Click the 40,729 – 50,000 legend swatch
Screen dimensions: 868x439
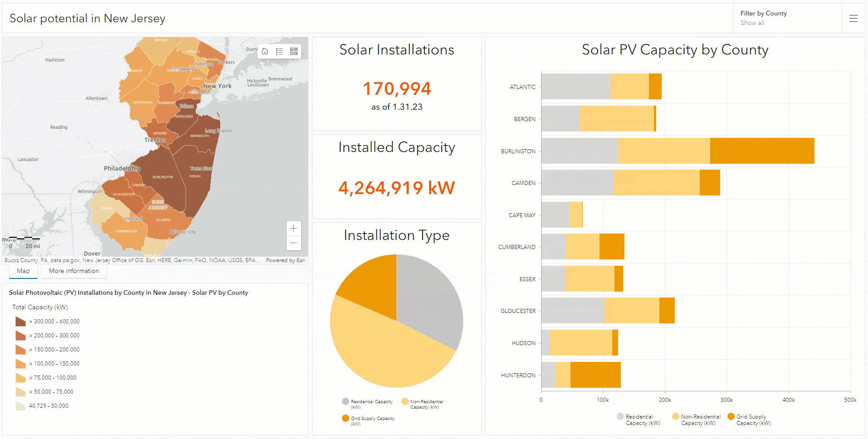(x=20, y=406)
